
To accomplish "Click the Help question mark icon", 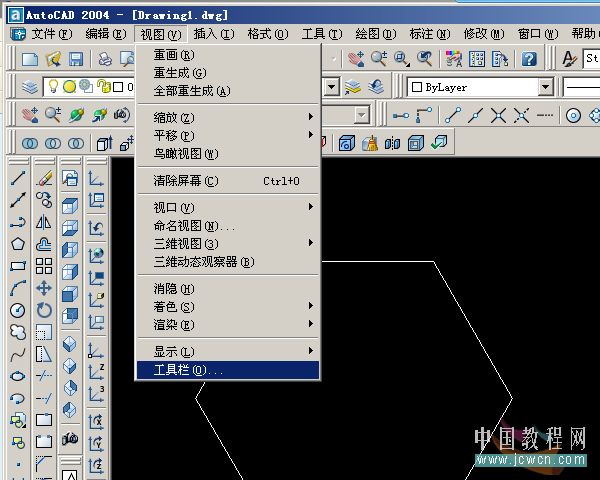I will point(529,59).
